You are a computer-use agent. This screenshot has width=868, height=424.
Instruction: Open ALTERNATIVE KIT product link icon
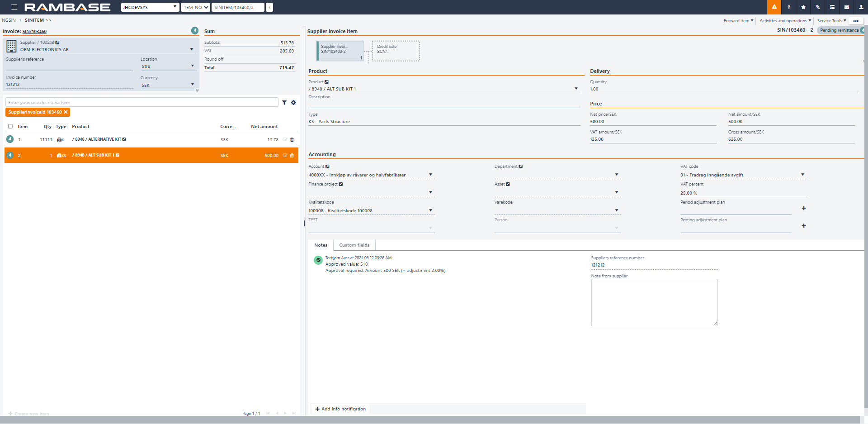124,139
